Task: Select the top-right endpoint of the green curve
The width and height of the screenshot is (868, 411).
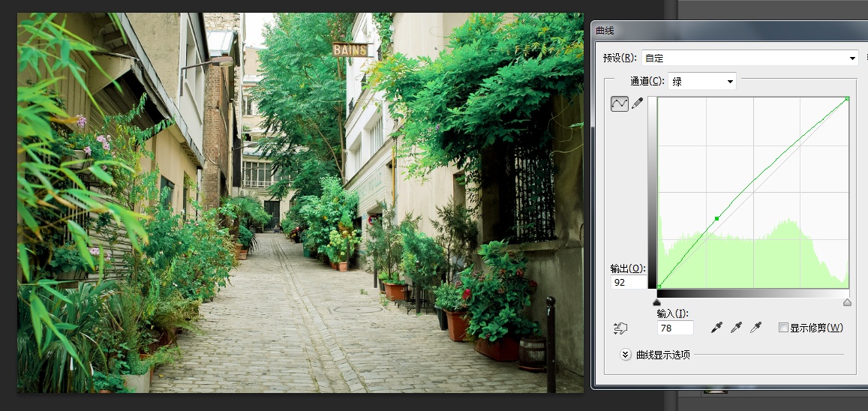Action: point(848,98)
